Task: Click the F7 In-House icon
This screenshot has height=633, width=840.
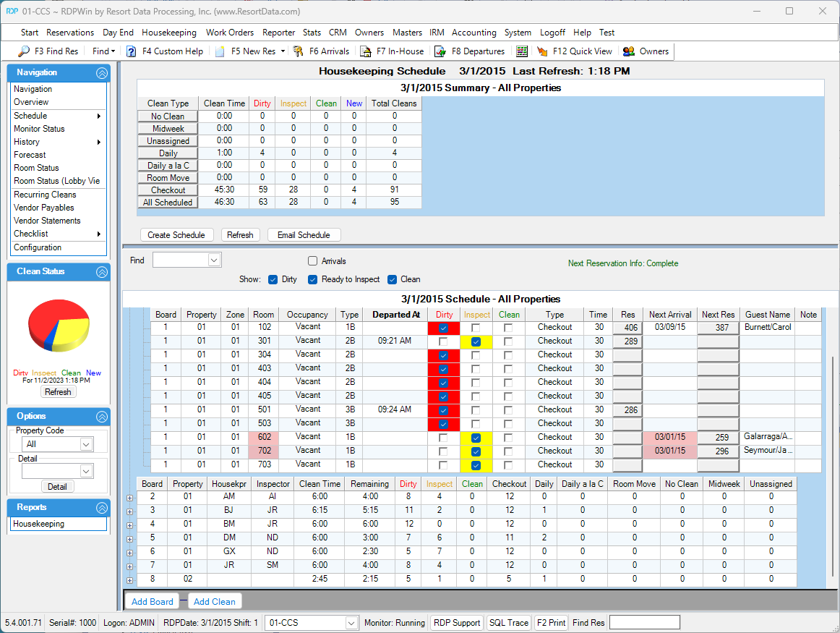Action: point(365,51)
